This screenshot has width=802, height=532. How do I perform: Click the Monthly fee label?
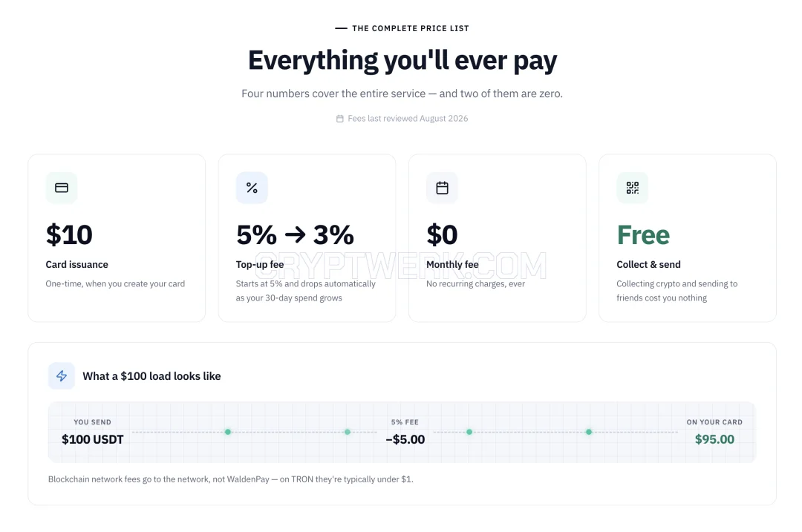coord(452,265)
